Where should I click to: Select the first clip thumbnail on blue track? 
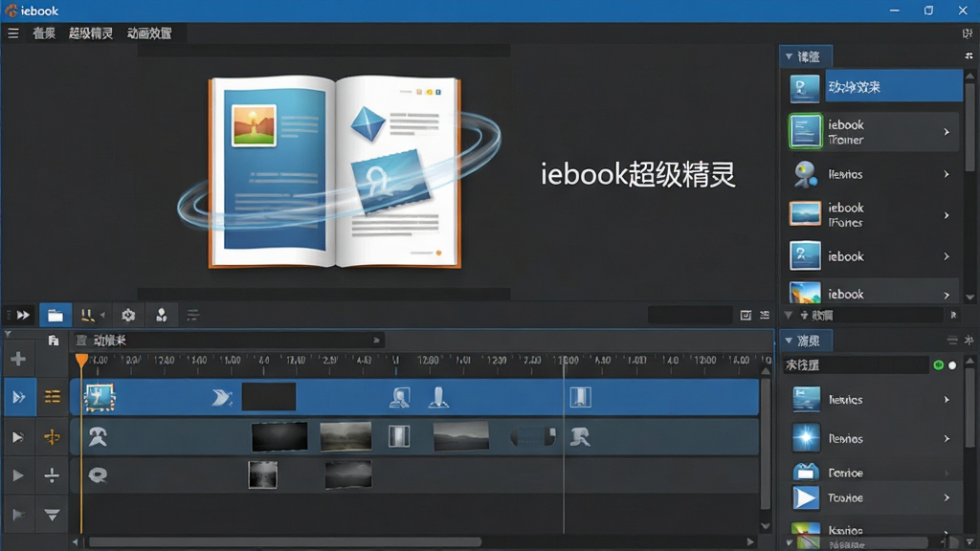tap(100, 397)
